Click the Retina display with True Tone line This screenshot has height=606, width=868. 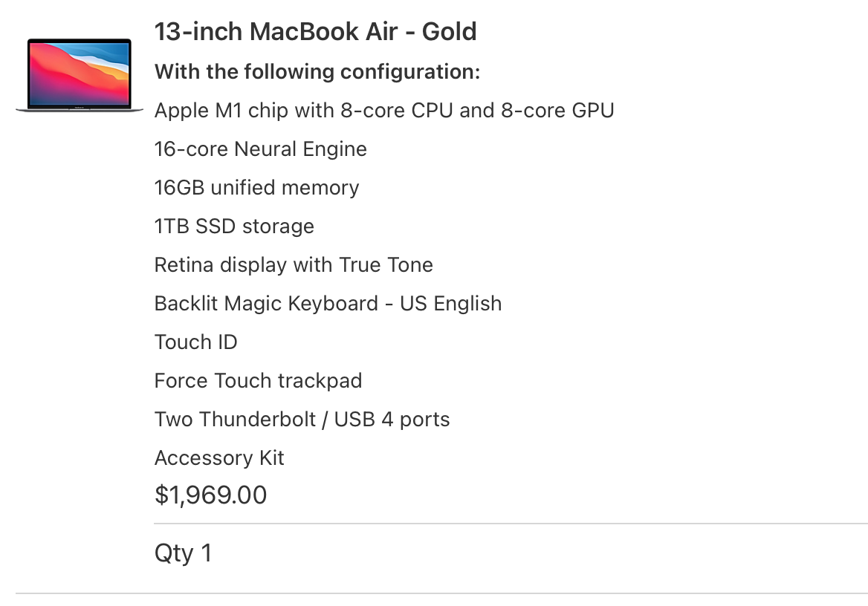(x=294, y=265)
